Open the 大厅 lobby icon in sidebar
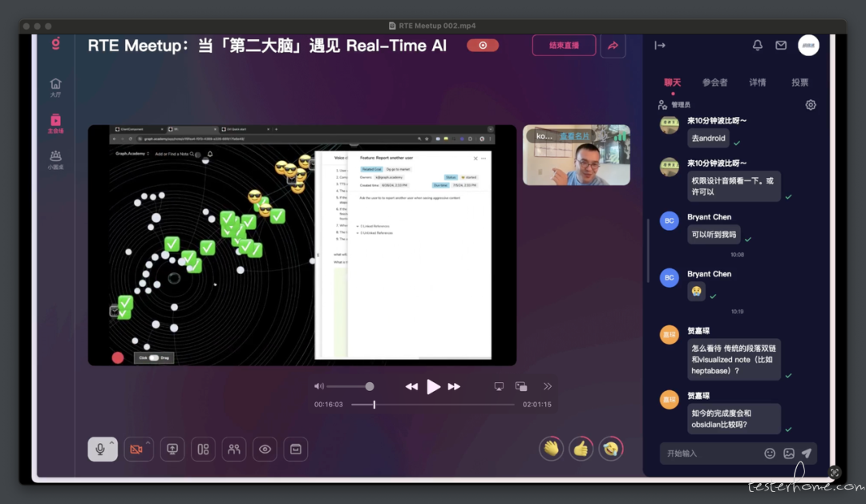 pos(55,87)
